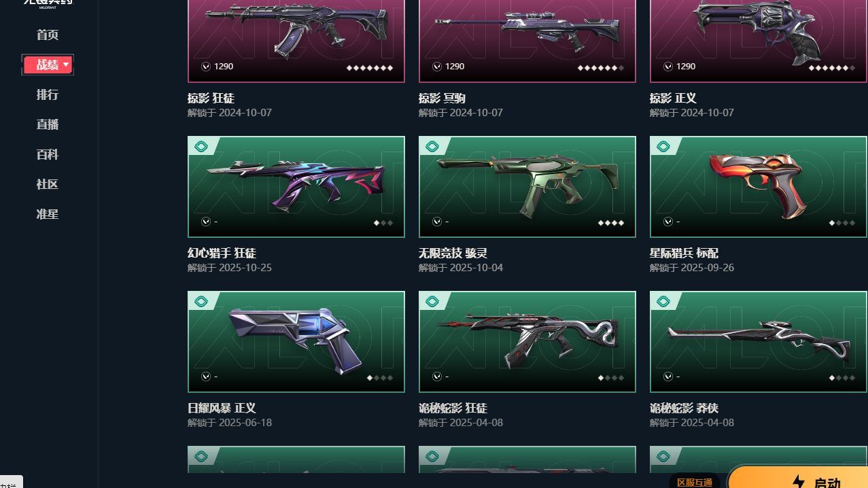
Task: Open the 直播 sidebar item
Action: pos(48,124)
